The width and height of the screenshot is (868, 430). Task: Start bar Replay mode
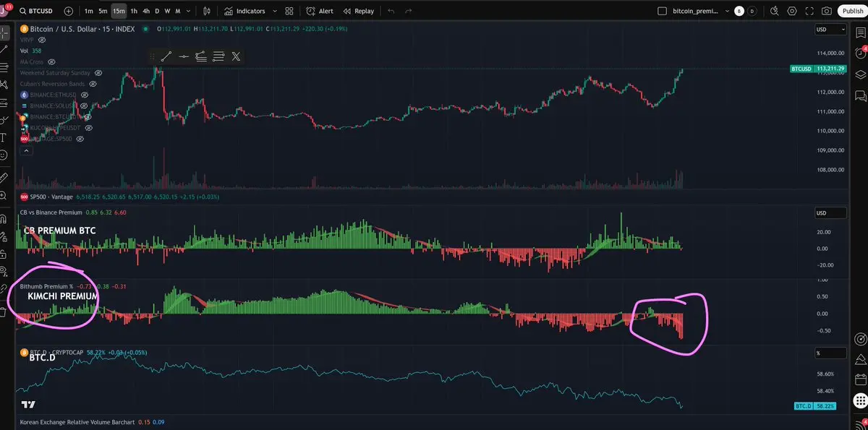pyautogui.click(x=359, y=11)
